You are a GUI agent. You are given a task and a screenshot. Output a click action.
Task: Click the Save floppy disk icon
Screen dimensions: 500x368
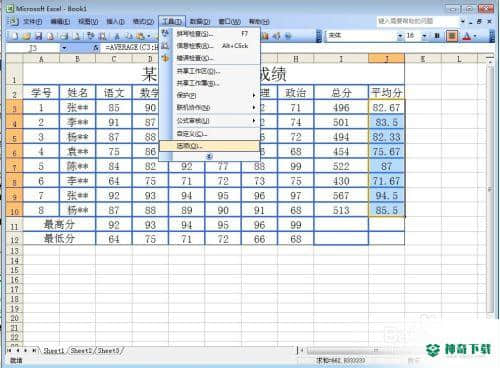[x=39, y=36]
